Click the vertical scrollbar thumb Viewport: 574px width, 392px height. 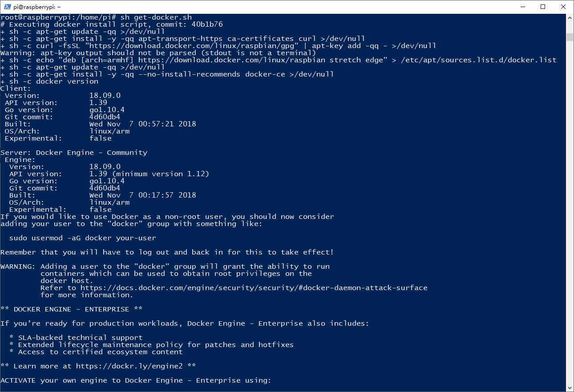pyautogui.click(x=570, y=37)
